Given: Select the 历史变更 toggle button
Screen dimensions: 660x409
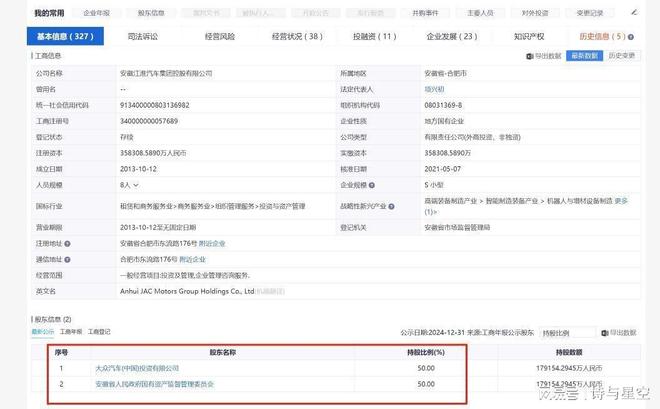Looking at the screenshot, I should [x=622, y=56].
